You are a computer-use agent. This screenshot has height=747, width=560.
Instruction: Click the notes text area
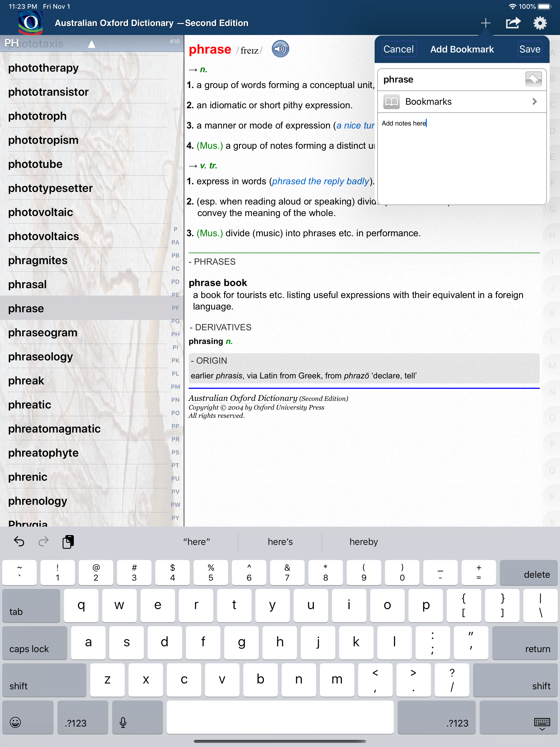tap(462, 159)
